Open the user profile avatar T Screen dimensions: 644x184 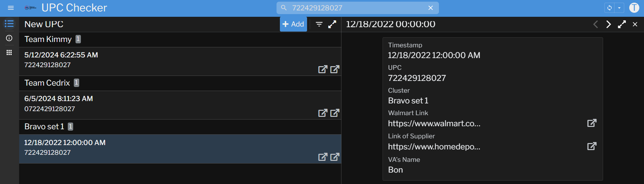[x=634, y=8]
